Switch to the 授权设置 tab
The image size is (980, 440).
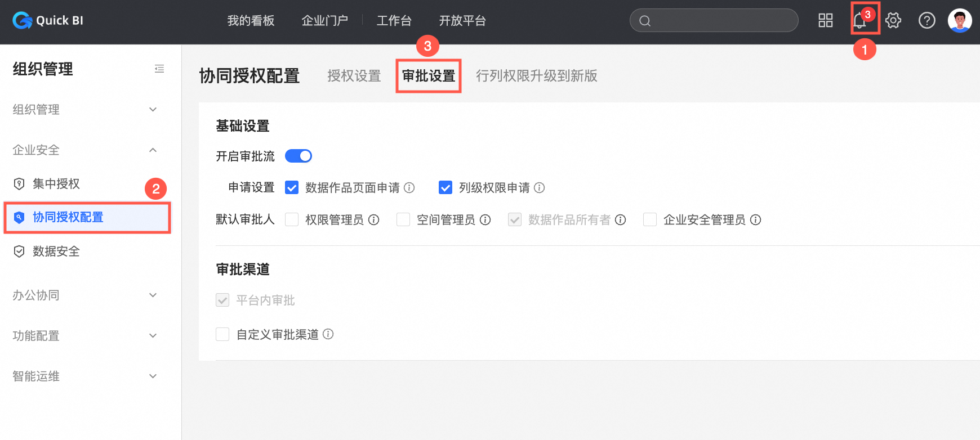click(354, 76)
